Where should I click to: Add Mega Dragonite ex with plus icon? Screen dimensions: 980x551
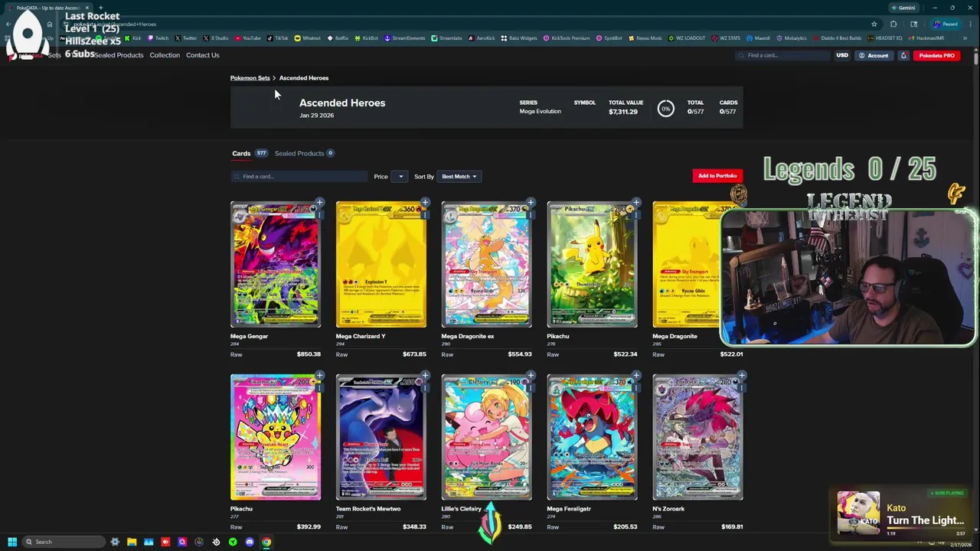(531, 203)
